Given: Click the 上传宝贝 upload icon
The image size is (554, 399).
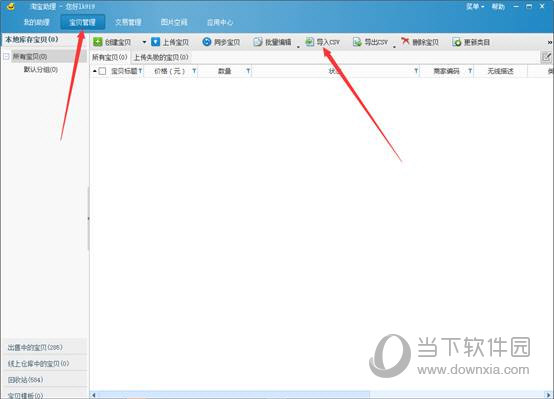Looking at the screenshot, I should pos(155,42).
